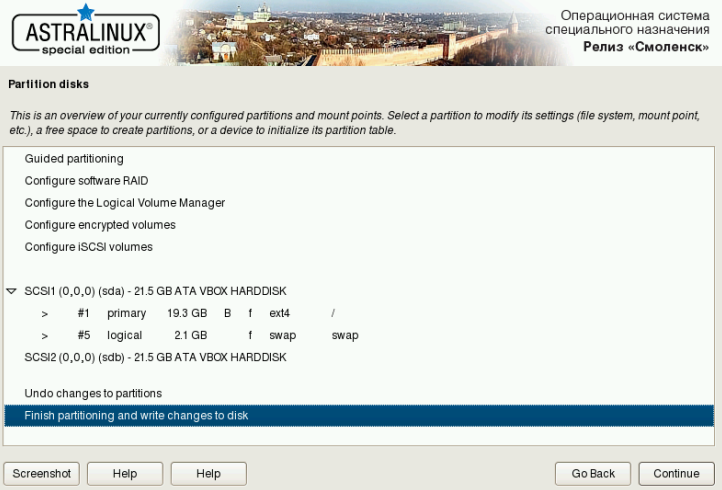Screen dimensions: 722x490
Task: Click the #1 partition number
Action: 83,313
